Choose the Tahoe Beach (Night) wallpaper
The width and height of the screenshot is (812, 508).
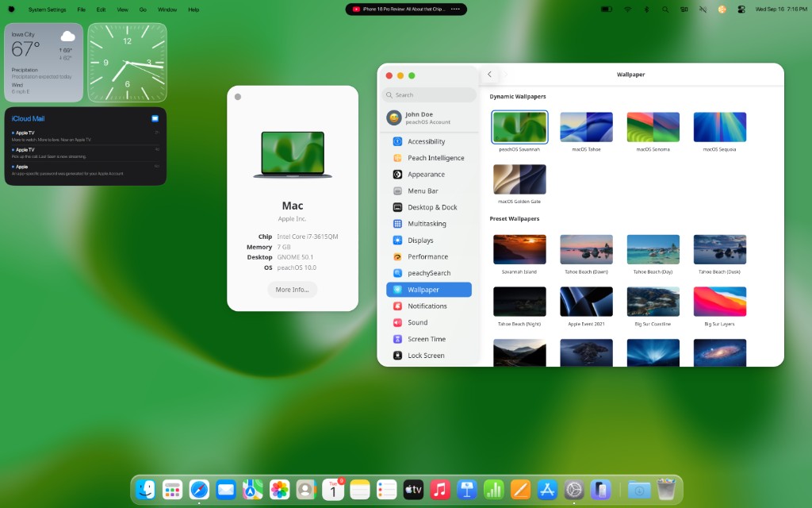[x=519, y=302]
